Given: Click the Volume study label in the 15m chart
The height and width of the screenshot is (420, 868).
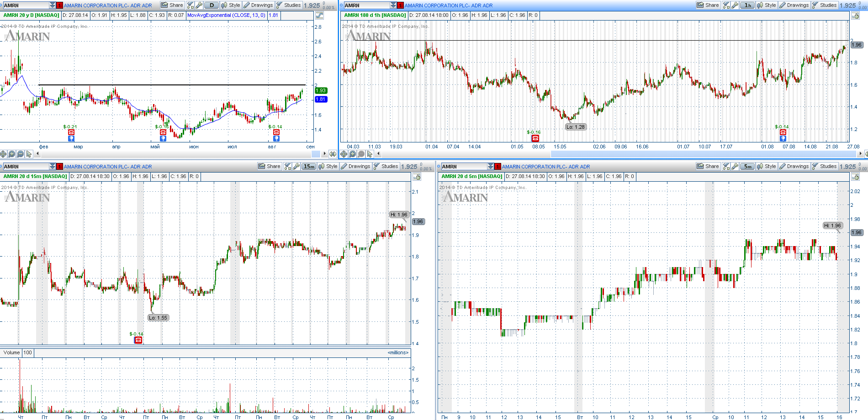Looking at the screenshot, I should 11,352.
